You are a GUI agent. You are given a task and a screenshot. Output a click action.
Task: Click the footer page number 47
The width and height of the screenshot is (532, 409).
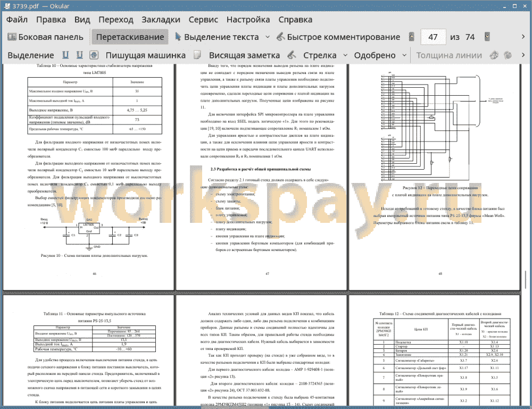(x=268, y=274)
